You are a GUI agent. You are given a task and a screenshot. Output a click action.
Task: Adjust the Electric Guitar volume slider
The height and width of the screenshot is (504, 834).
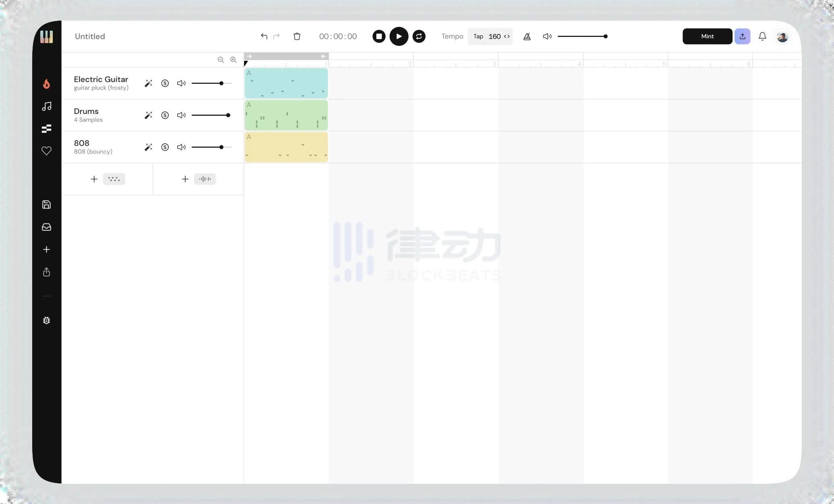pyautogui.click(x=221, y=83)
